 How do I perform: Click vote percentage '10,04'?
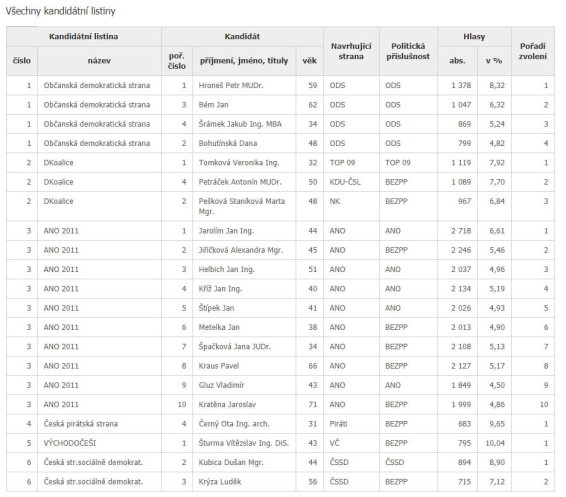(x=495, y=443)
